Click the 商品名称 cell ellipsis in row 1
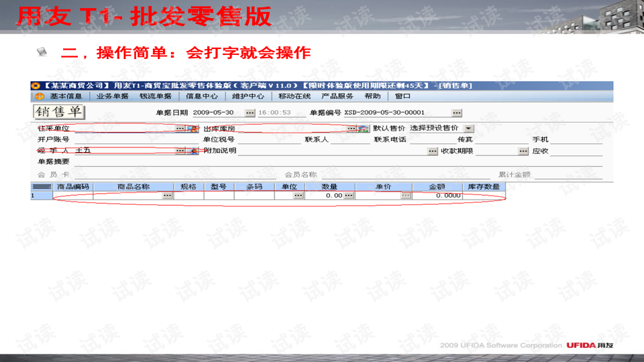The width and height of the screenshot is (644, 362). (x=167, y=196)
